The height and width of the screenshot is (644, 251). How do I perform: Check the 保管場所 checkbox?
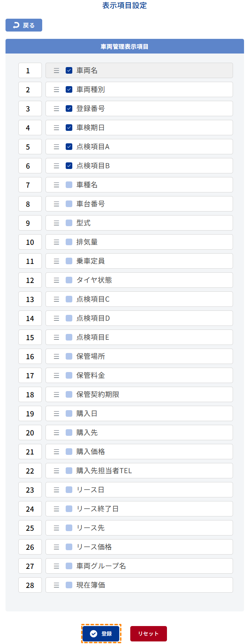[69, 356]
